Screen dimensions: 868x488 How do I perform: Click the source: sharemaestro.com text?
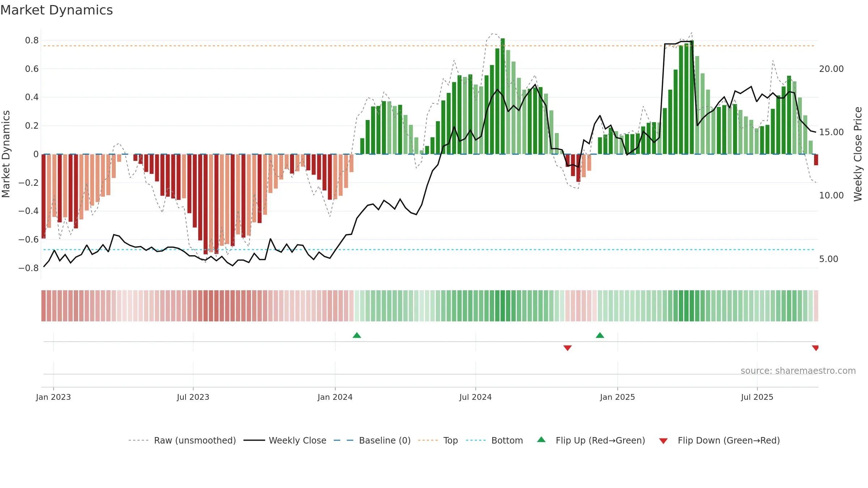point(798,371)
